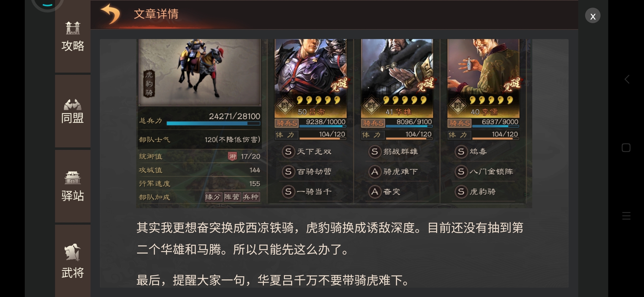Select the 天下无双 skill entry

[x=311, y=152]
